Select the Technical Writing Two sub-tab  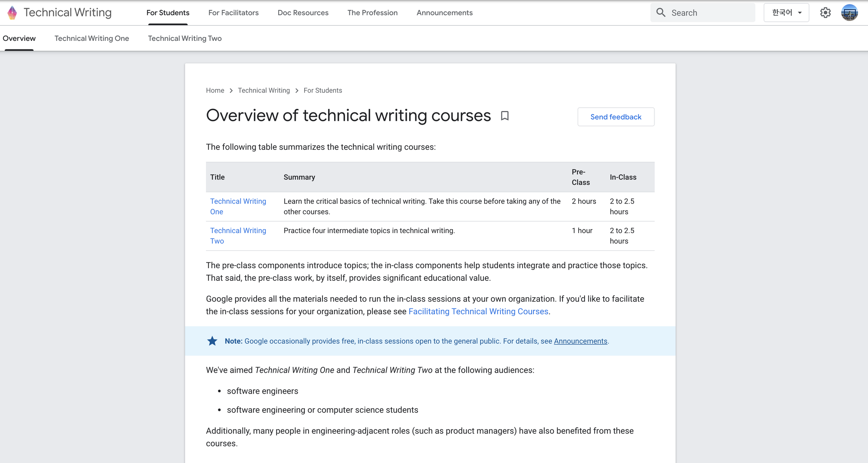tap(185, 38)
